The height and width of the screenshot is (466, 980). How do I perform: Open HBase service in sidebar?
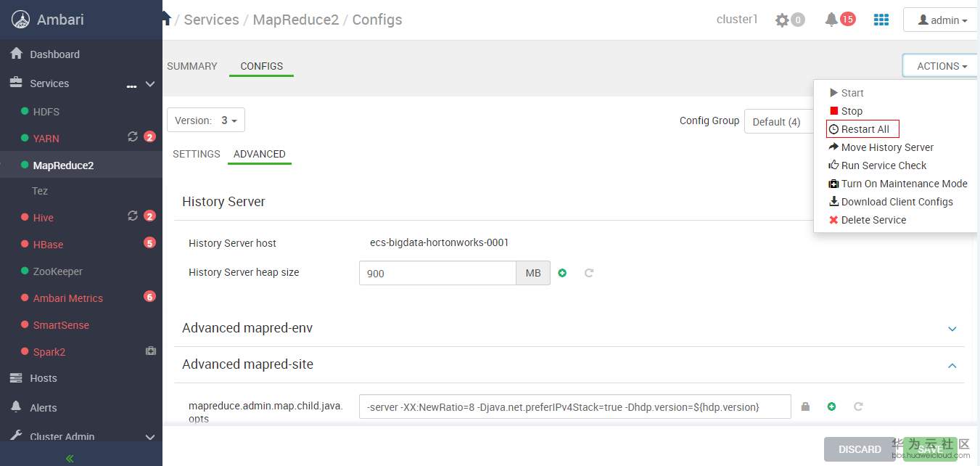coord(48,245)
